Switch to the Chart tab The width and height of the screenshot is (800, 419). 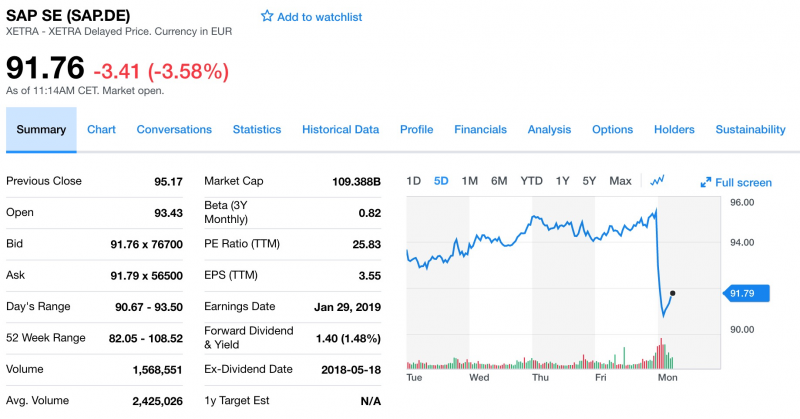coord(101,130)
